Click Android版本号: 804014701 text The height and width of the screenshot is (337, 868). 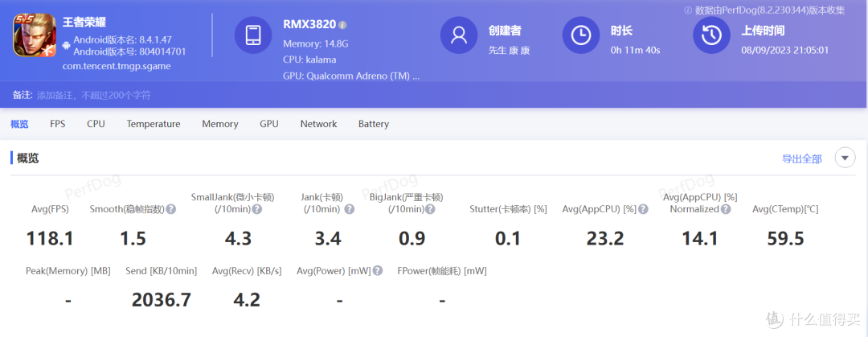129,52
